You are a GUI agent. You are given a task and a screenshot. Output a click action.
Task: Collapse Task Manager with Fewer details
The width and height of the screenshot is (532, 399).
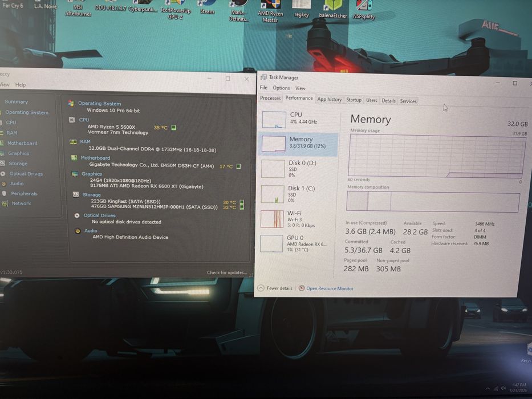275,288
